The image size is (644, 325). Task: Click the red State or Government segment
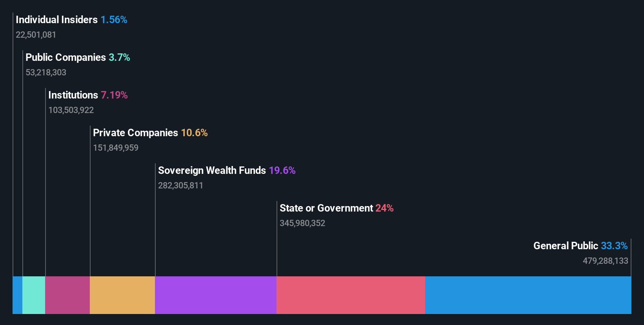click(351, 295)
